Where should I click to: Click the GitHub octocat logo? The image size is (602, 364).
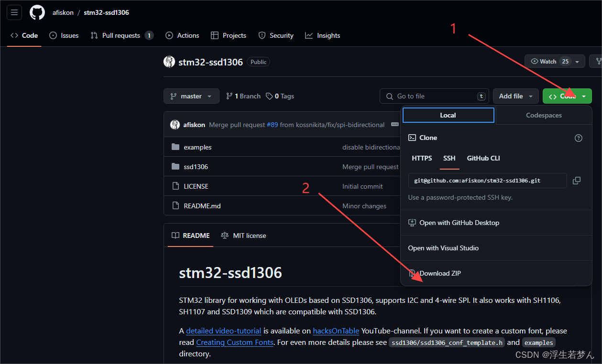click(37, 12)
